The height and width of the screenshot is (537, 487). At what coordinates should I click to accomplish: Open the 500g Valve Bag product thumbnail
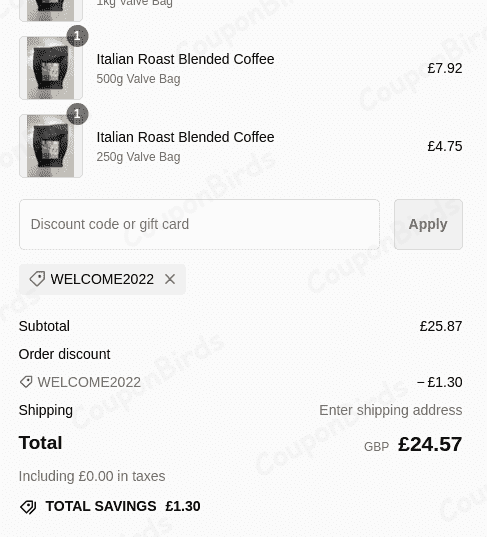click(x=51, y=68)
